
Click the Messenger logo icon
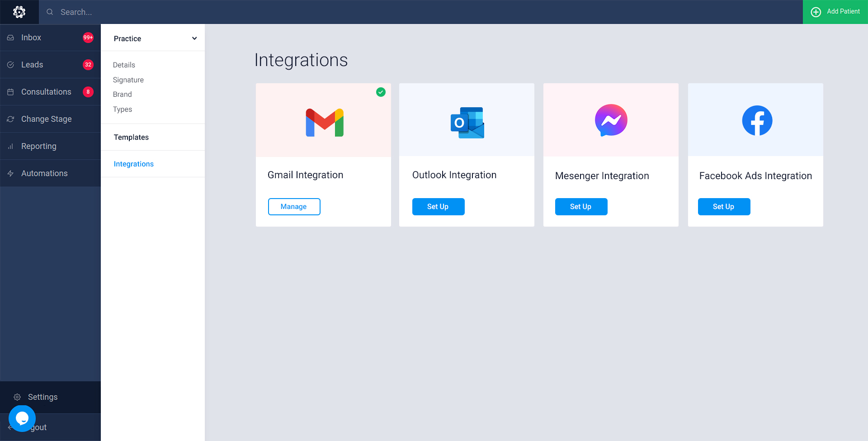tap(611, 120)
